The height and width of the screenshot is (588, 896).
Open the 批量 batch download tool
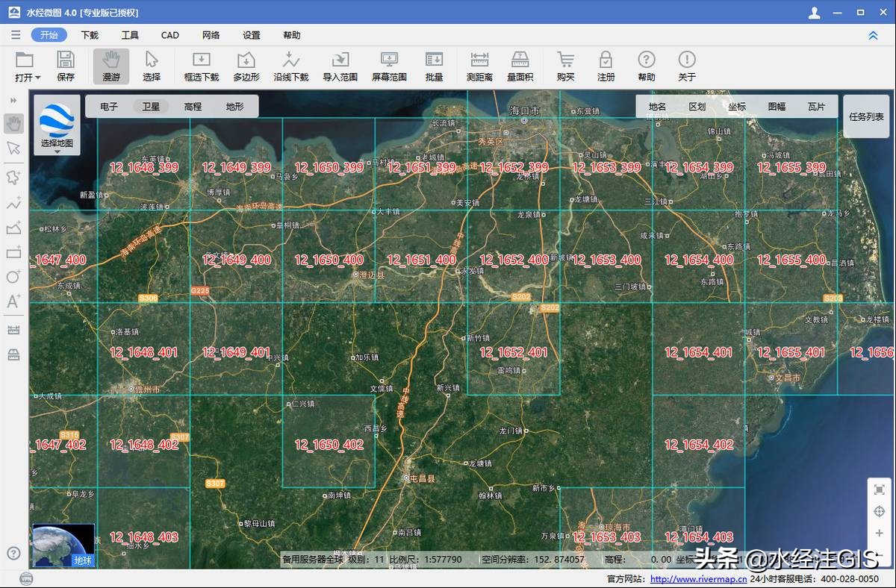(x=435, y=66)
